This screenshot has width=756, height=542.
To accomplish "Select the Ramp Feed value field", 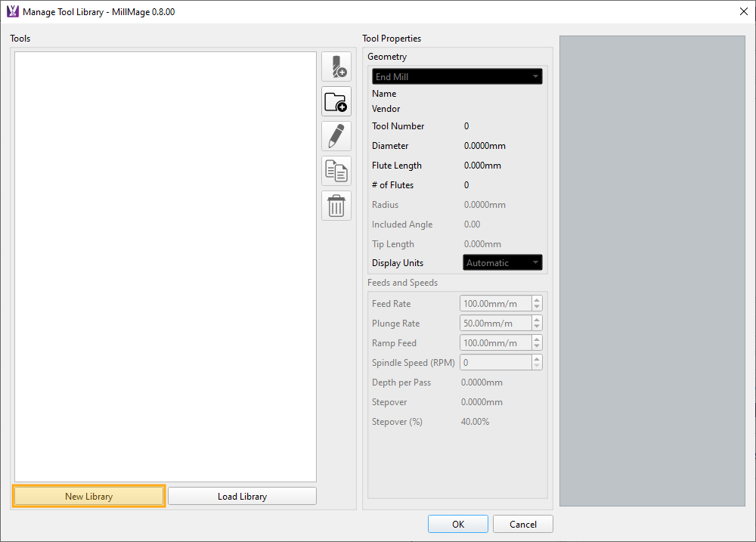I will tap(495, 343).
